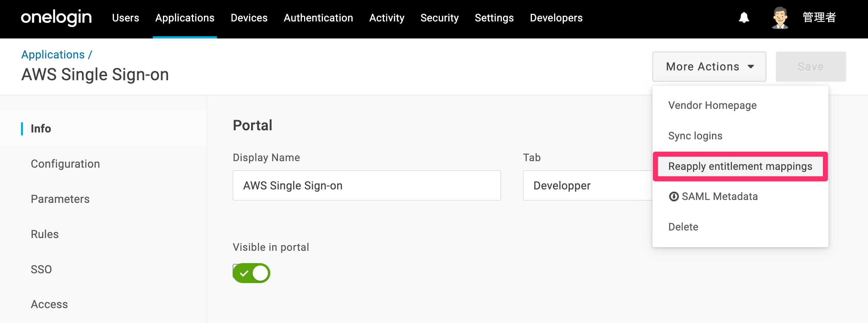Click the admin user avatar

(780, 17)
